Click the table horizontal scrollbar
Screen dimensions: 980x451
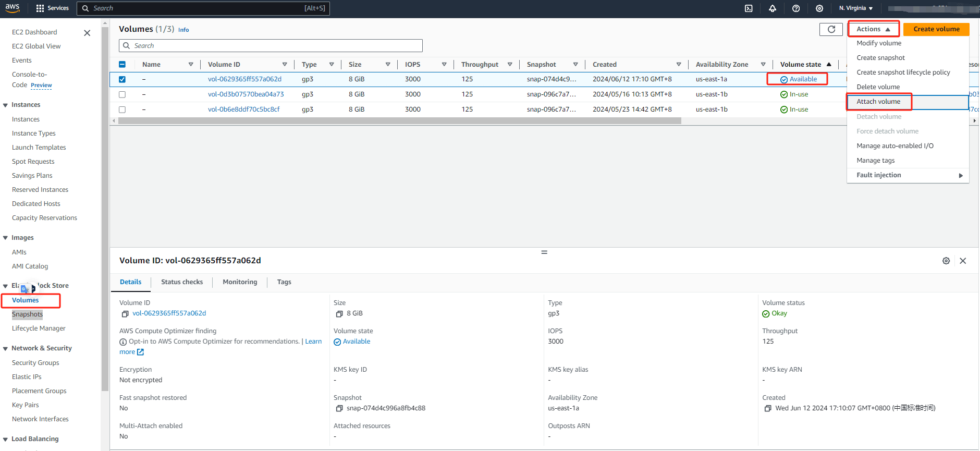point(399,121)
